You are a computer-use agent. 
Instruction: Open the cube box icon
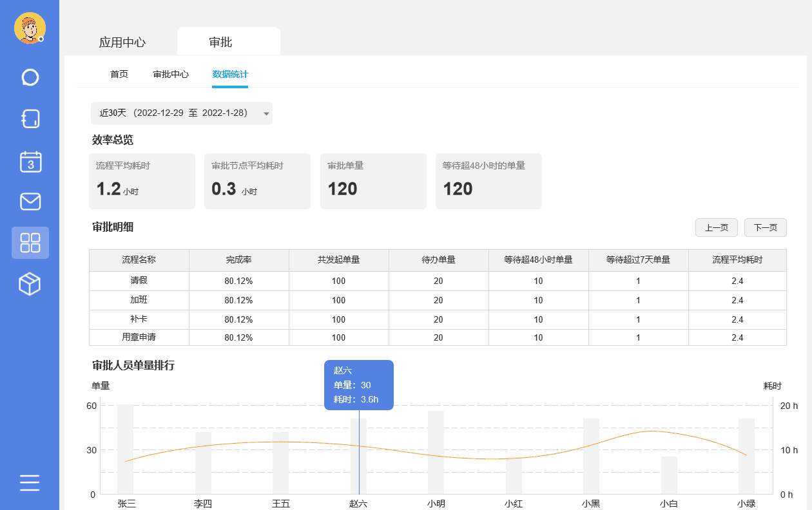(x=30, y=284)
